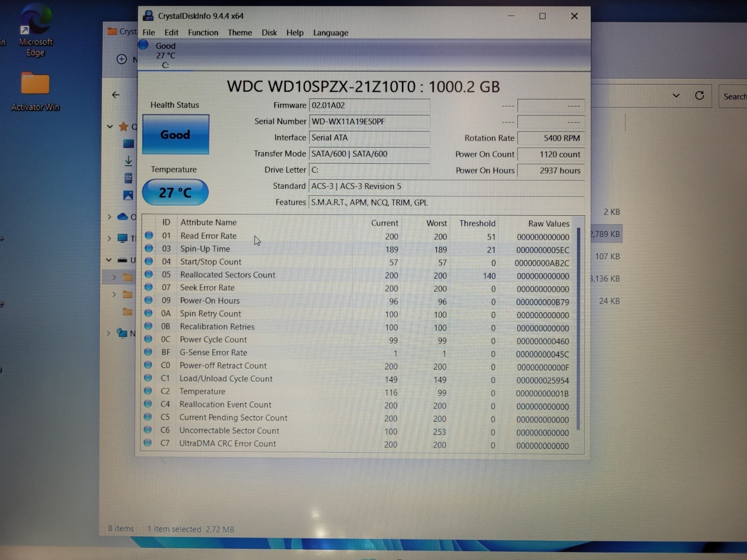
Task: Click status dot for Load/Unload Cycle Count
Action: point(148,378)
